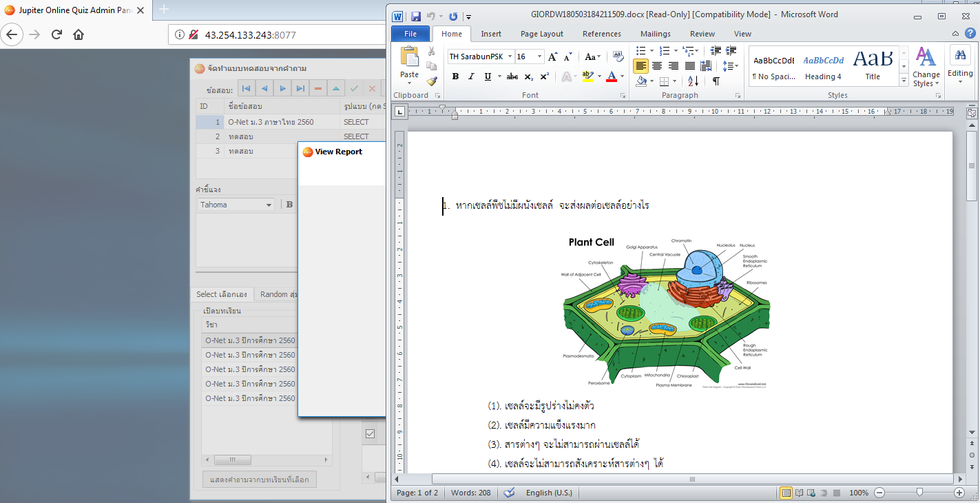Open the Word Help question mark
This screenshot has width=980, height=503.
pyautogui.click(x=970, y=33)
